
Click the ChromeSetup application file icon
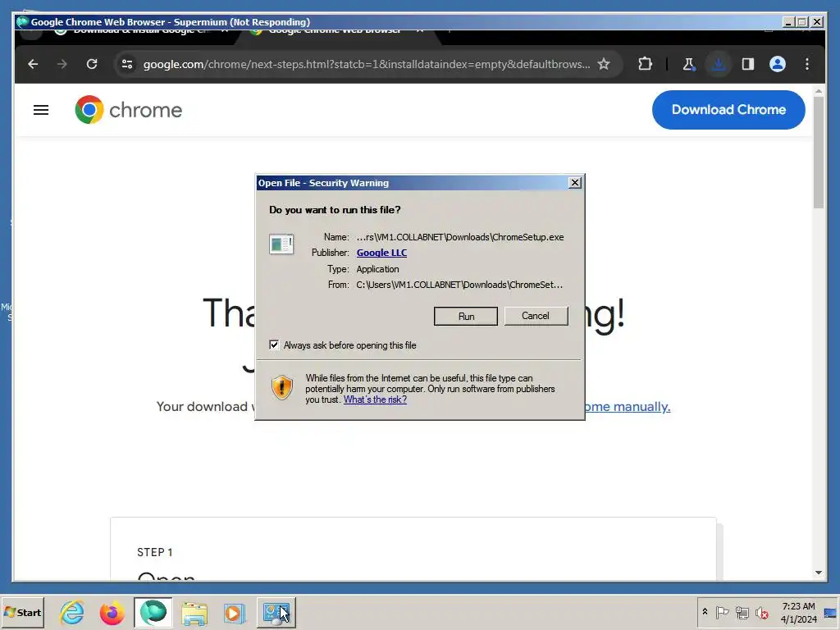click(x=281, y=244)
